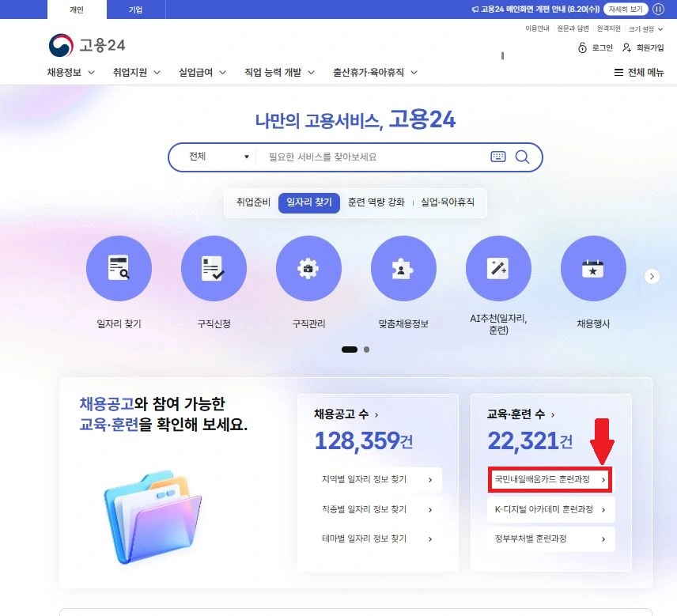The image size is (677, 616).
Task: Switch to the 기업 tab
Action: (x=136, y=9)
